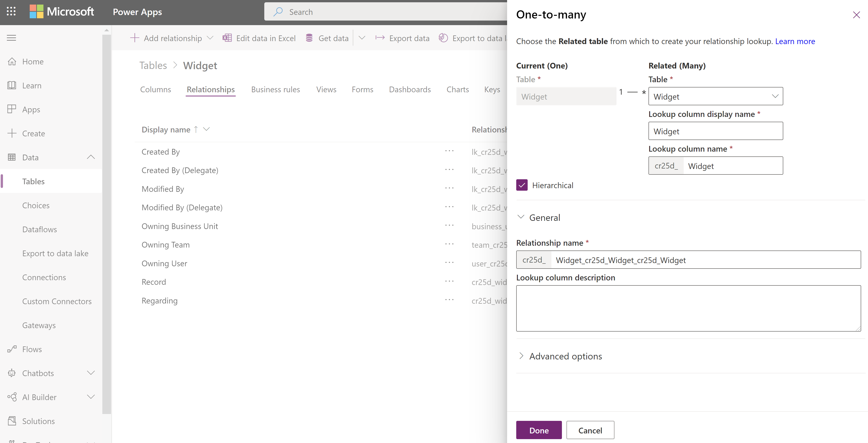Image resolution: width=868 pixels, height=443 pixels.
Task: Click the Lookup column description input field
Action: pos(689,309)
